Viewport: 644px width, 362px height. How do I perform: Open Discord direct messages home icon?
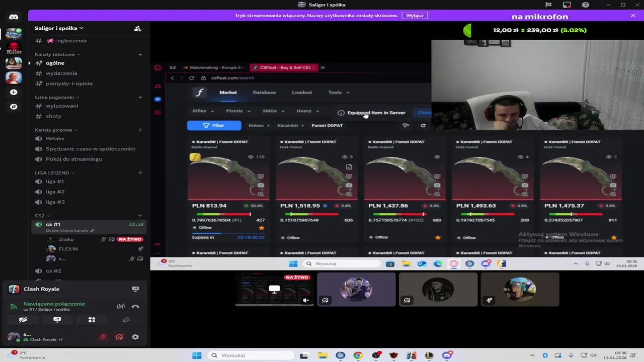tap(14, 17)
